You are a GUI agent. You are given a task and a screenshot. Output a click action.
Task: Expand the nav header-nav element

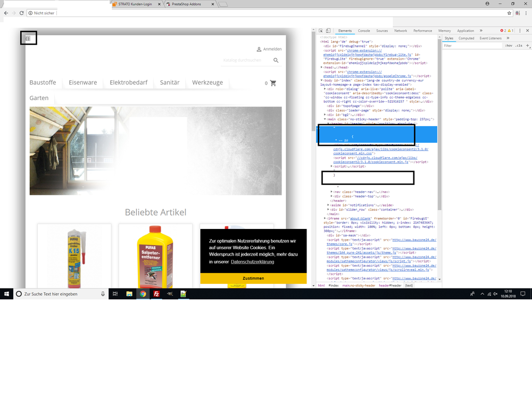pyautogui.click(x=331, y=191)
